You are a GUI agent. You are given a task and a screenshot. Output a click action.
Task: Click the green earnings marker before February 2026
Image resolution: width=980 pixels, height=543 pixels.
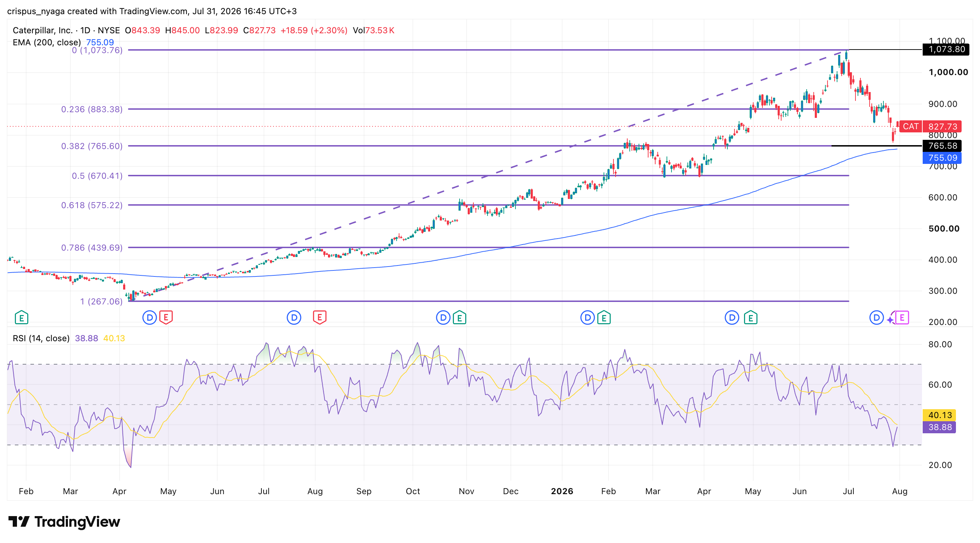click(604, 318)
